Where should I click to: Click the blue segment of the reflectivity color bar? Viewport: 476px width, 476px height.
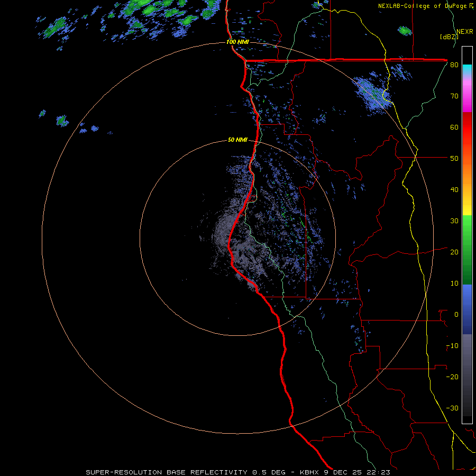(x=467, y=309)
